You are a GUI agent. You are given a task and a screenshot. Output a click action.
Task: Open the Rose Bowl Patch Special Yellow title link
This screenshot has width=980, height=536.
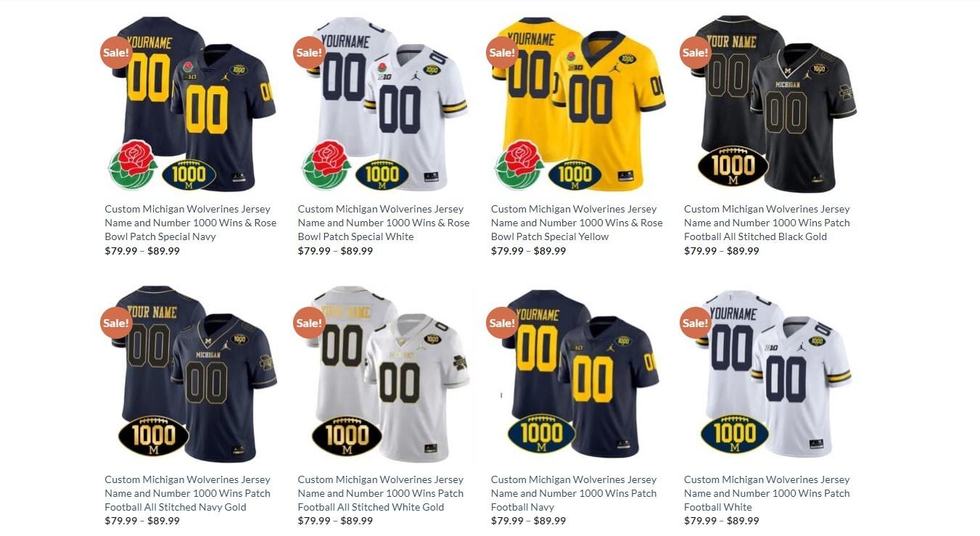click(577, 223)
